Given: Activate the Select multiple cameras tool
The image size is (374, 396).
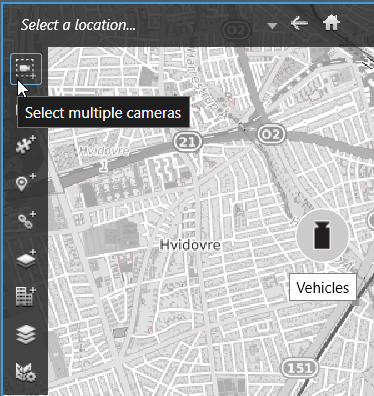Looking at the screenshot, I should point(26,69).
